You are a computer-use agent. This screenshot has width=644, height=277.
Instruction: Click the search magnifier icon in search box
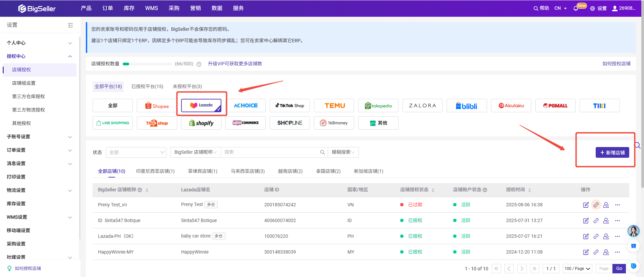[322, 152]
